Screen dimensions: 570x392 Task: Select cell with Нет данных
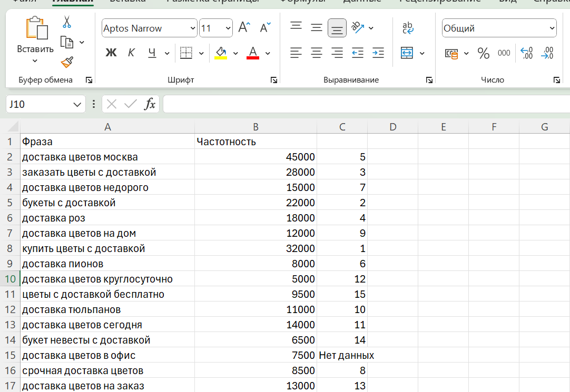[342, 355]
